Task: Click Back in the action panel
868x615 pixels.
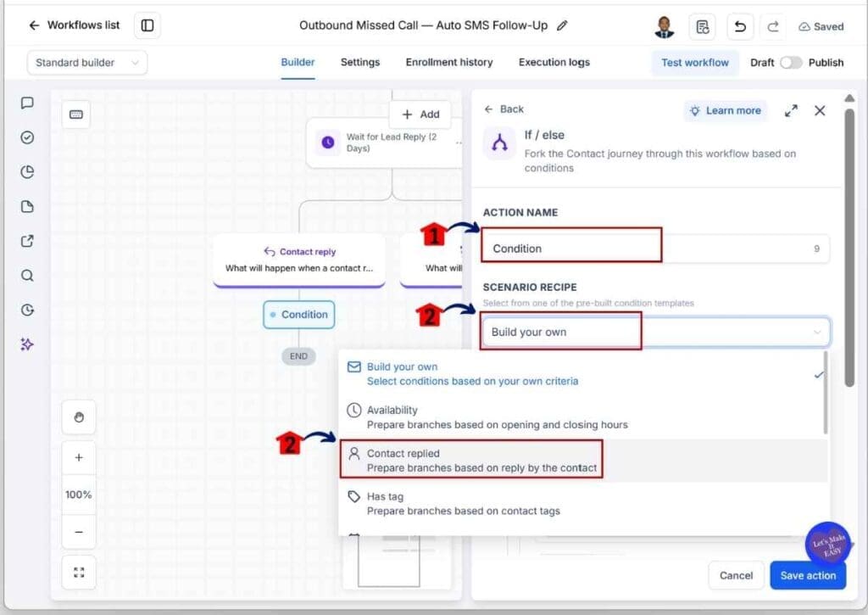Action: click(504, 109)
